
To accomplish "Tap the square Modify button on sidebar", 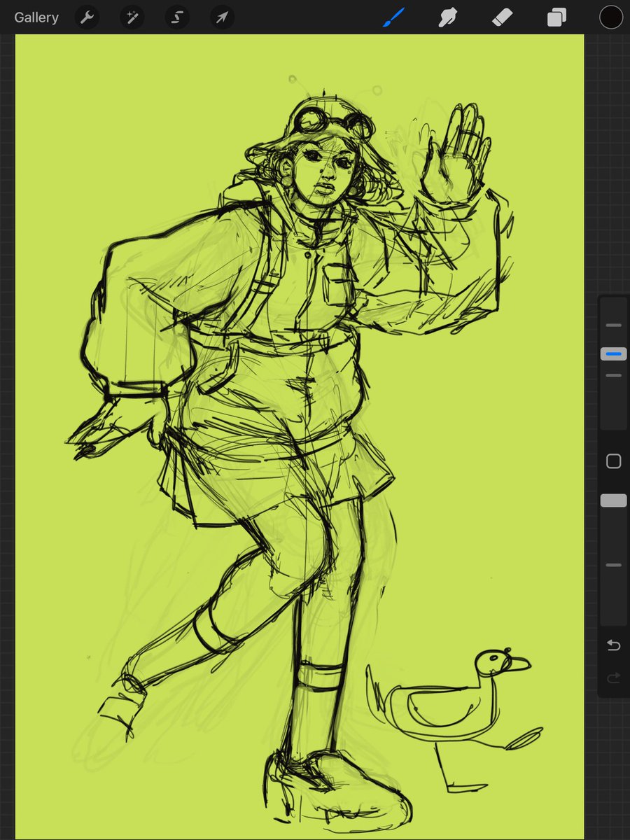I will [x=613, y=461].
